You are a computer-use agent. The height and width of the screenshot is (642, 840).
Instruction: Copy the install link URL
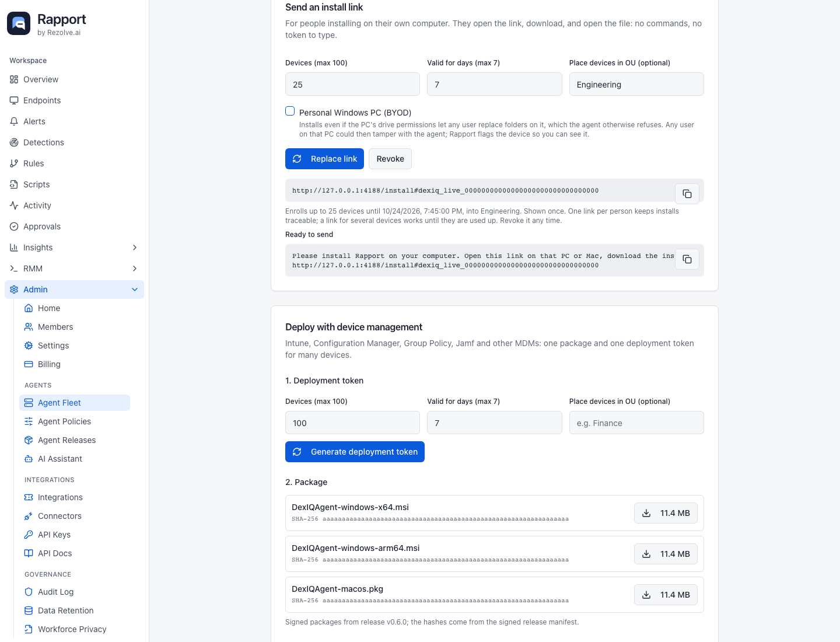(x=687, y=194)
